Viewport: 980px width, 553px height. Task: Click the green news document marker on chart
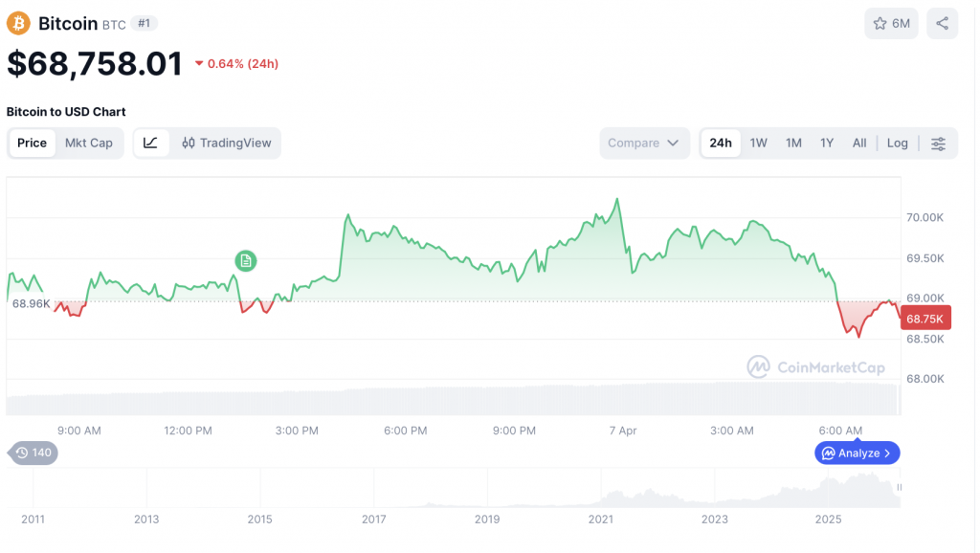pos(246,260)
